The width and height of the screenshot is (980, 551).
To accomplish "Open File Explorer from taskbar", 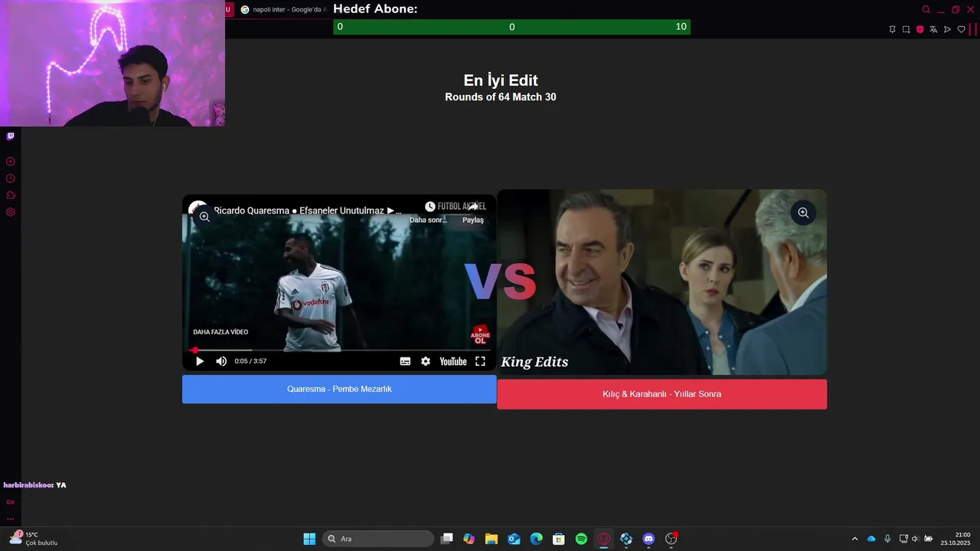I will pyautogui.click(x=492, y=539).
